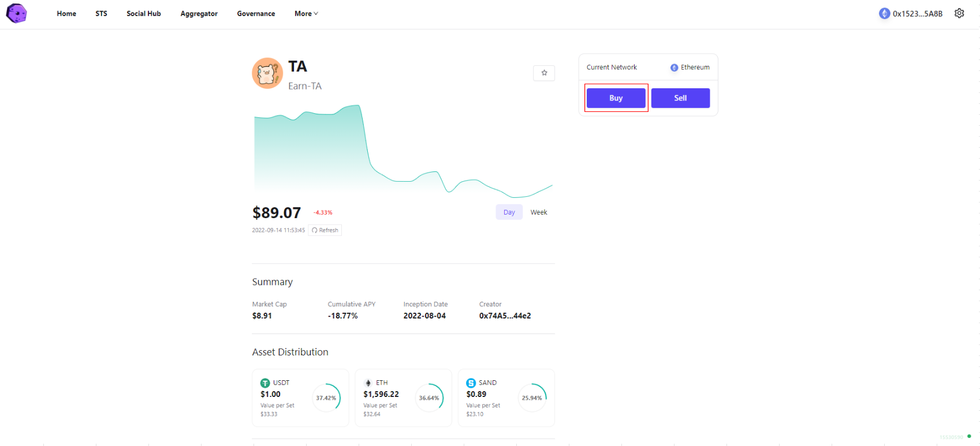Go to the Social Hub page
The width and height of the screenshot is (980, 446).
point(144,13)
